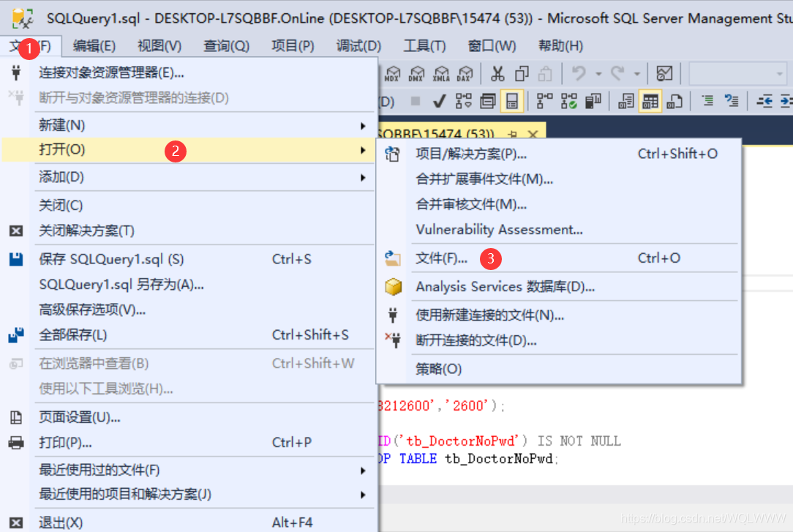
Task: Click 保存 SQLQuery1.sql (S) menu item
Action: pyautogui.click(x=189, y=260)
